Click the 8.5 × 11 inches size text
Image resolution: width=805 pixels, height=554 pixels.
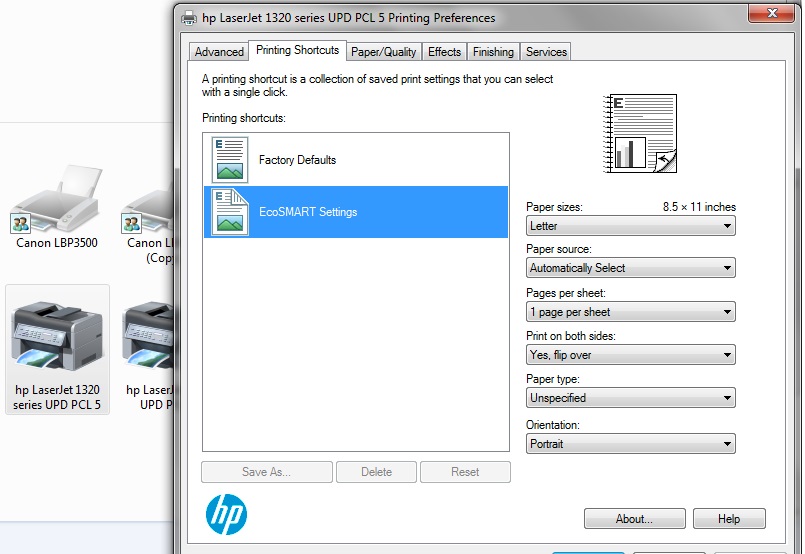click(x=699, y=207)
